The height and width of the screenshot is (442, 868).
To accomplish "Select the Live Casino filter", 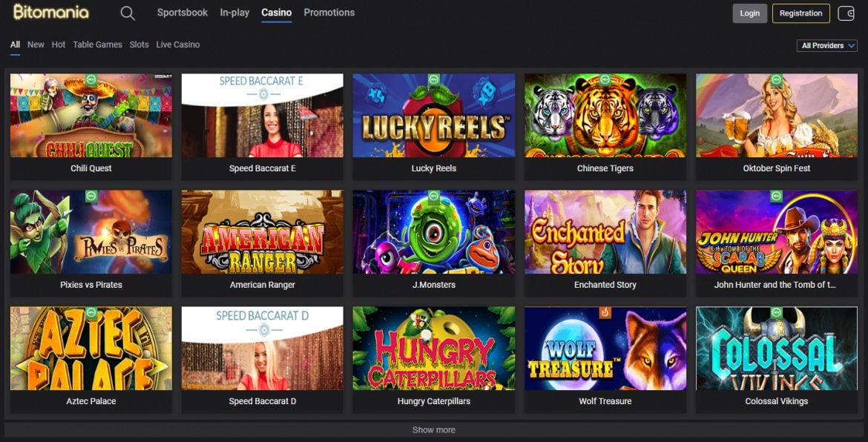I will (177, 44).
